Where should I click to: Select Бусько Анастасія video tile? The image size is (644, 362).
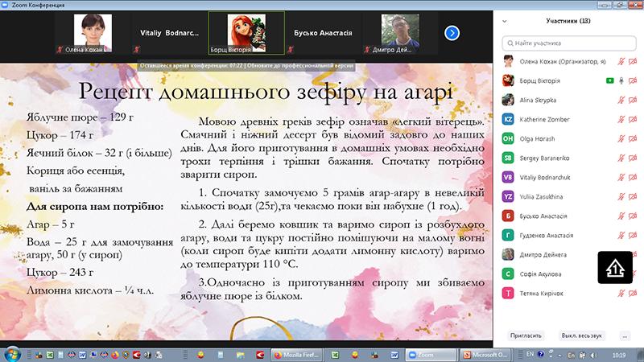324,33
